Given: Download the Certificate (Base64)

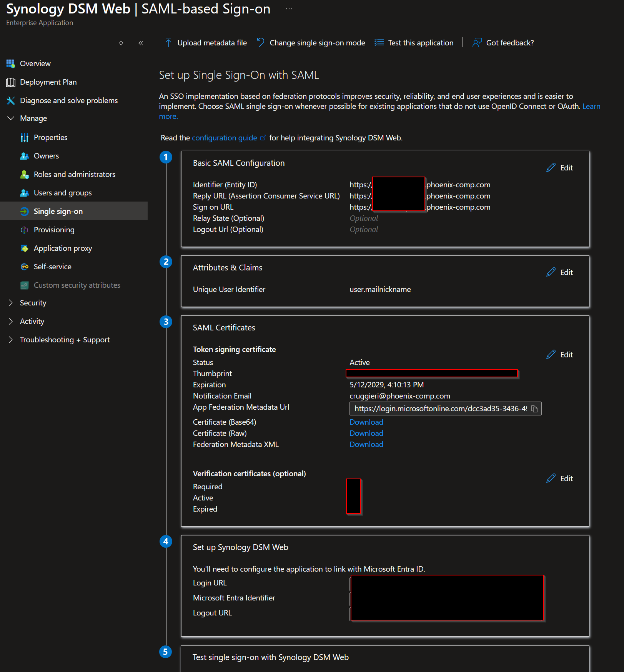Looking at the screenshot, I should click(366, 422).
